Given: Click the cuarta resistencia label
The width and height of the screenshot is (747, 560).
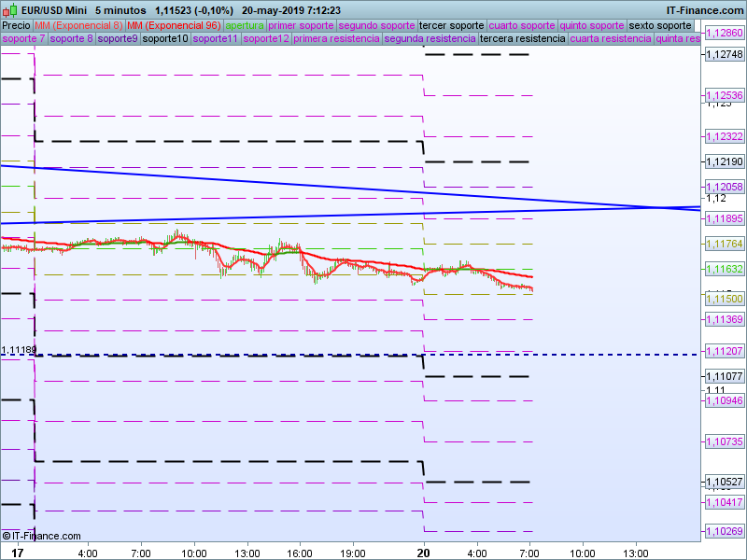Looking at the screenshot, I should click(x=611, y=39).
